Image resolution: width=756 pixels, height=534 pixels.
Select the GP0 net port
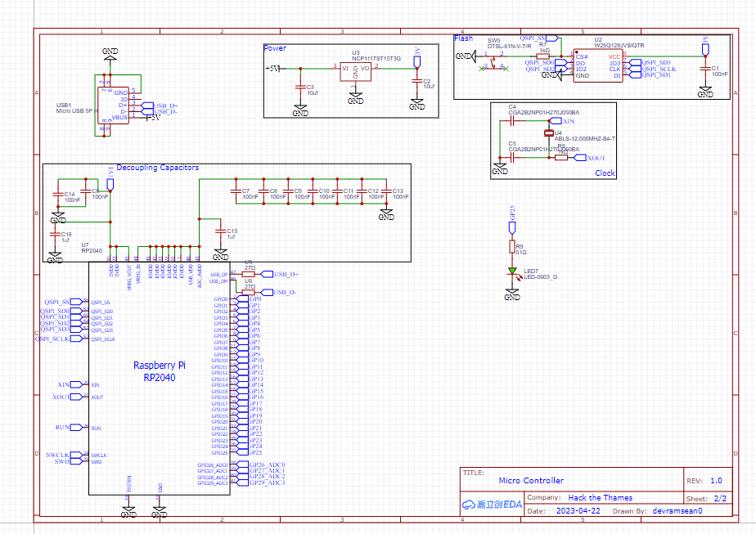click(x=248, y=298)
